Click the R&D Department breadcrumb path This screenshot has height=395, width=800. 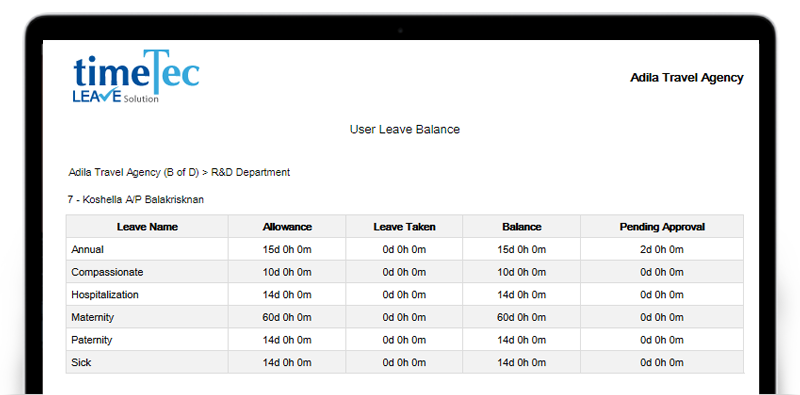pos(179,172)
